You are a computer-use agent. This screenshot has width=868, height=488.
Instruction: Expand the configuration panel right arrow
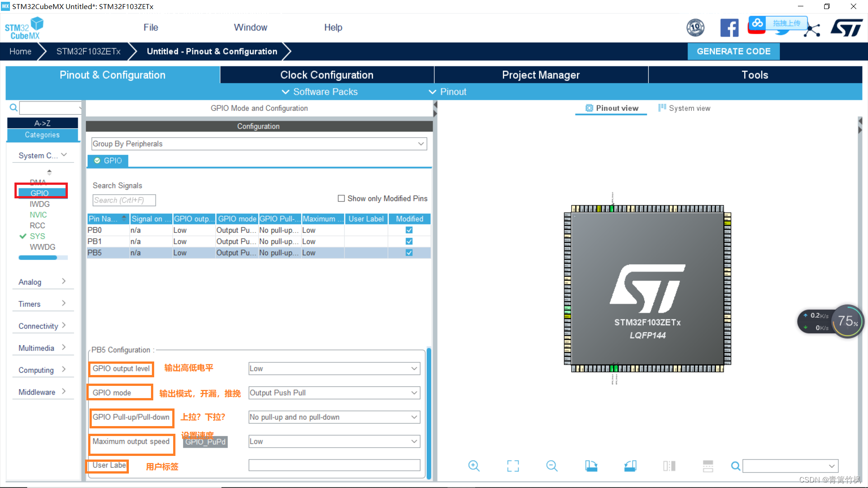coord(435,114)
